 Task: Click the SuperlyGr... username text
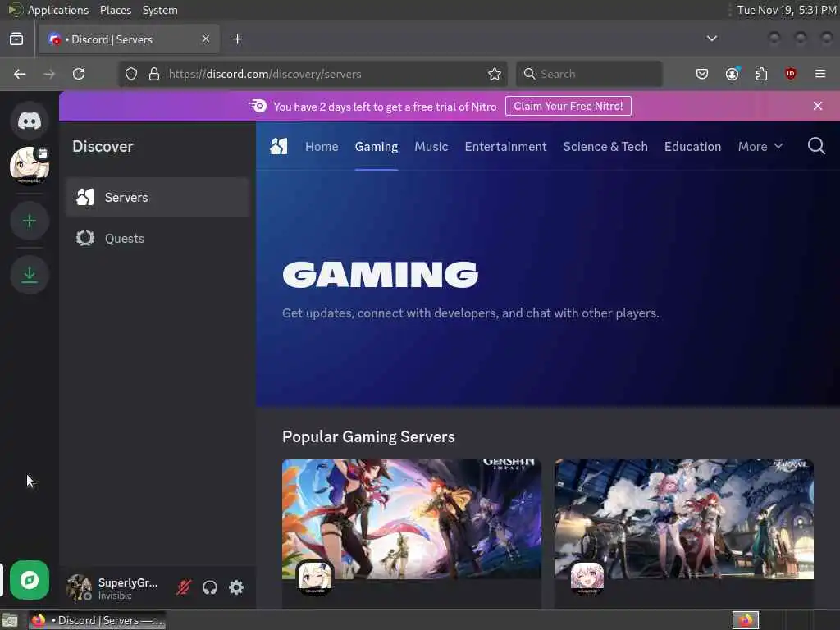coord(127,582)
